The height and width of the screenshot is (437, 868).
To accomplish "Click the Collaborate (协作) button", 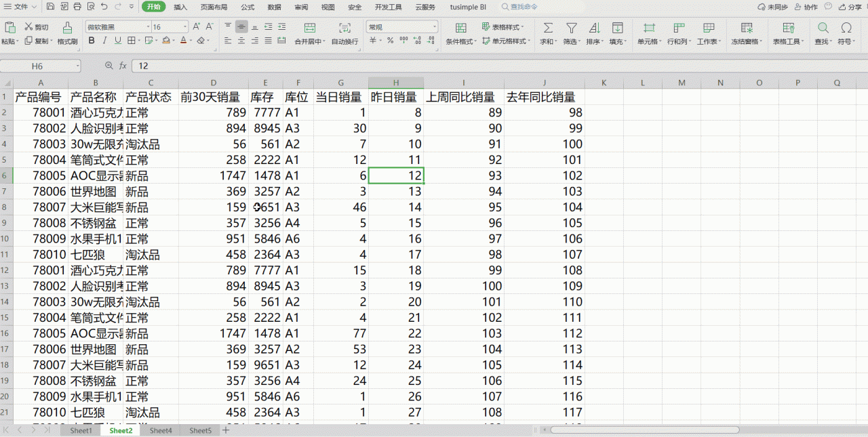I will click(x=805, y=7).
